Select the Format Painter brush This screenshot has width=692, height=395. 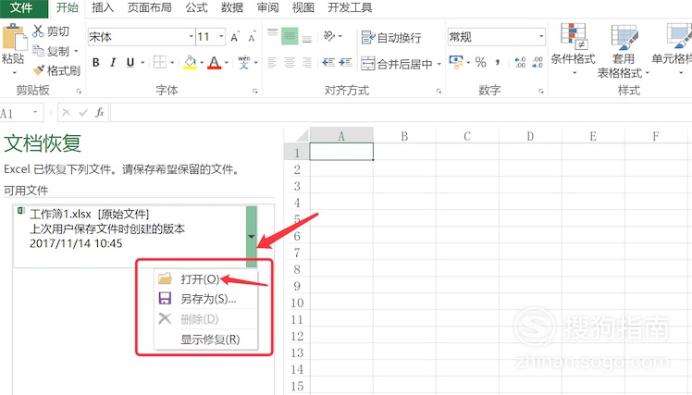click(57, 71)
